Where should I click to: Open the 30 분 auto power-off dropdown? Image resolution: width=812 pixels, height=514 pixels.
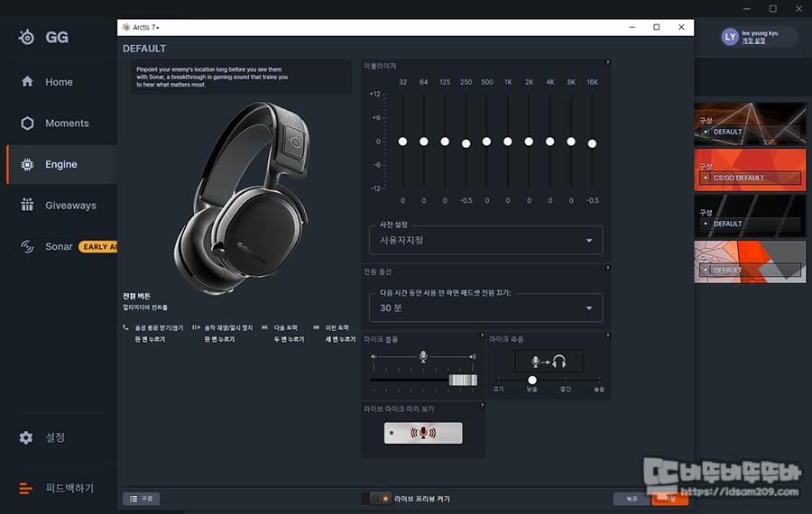[x=485, y=308]
